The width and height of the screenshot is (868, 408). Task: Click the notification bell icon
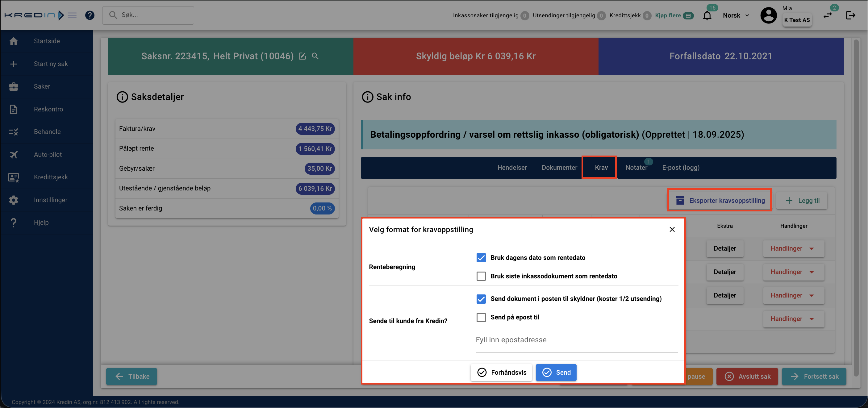pos(707,15)
